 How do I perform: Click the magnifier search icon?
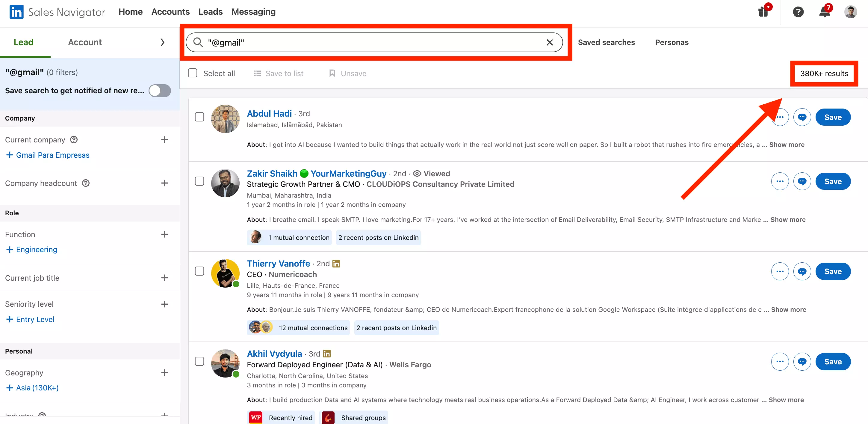coord(198,43)
